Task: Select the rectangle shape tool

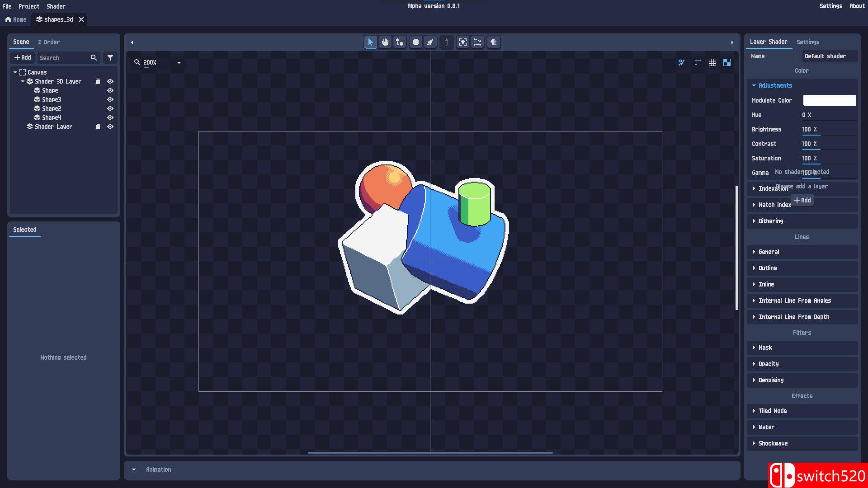Action: coord(415,42)
